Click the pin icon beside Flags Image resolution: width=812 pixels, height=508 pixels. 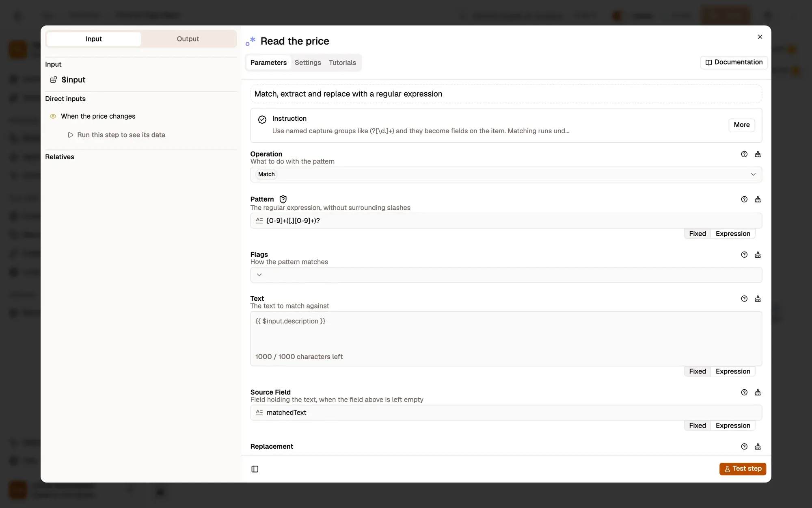(758, 255)
